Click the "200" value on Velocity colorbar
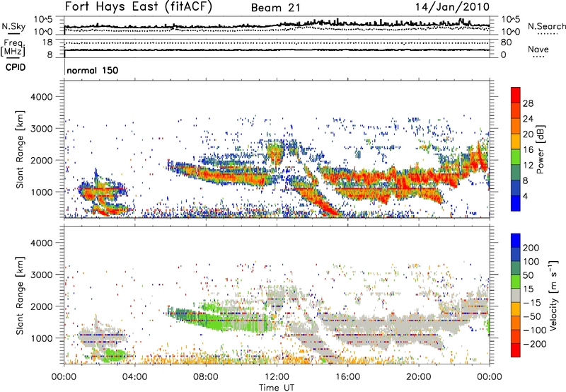Image resolution: width=566 pixels, height=392 pixels. 531,248
